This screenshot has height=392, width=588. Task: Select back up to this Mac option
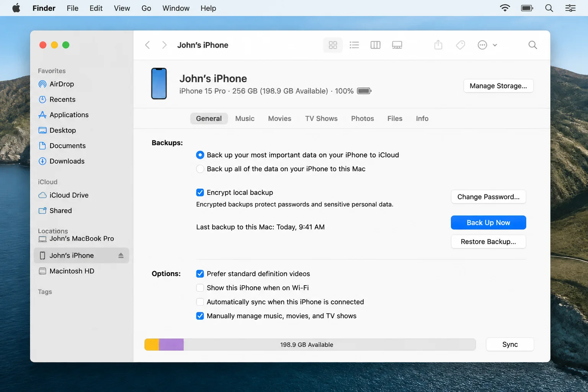coord(200,169)
